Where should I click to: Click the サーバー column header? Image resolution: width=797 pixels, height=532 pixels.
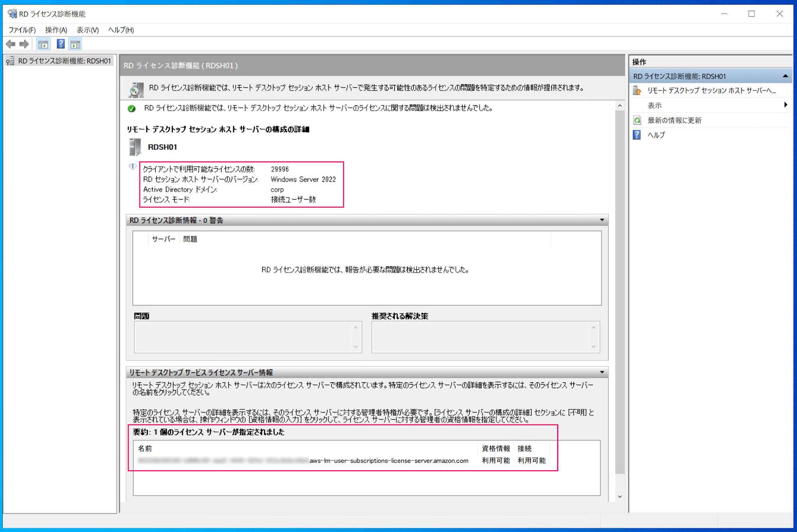point(164,239)
